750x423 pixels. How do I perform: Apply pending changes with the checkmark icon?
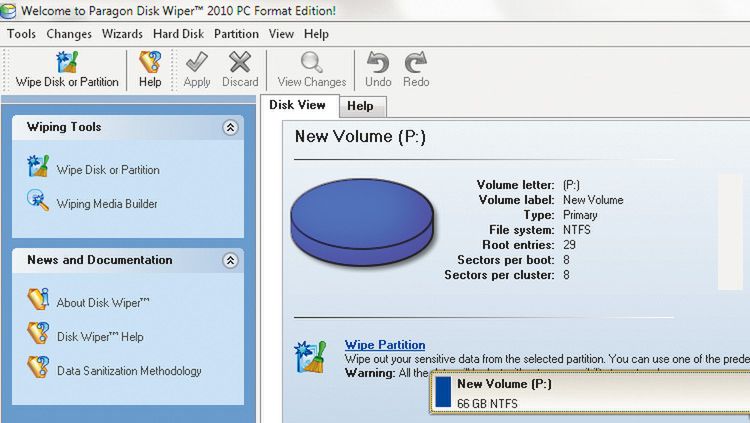tap(197, 62)
